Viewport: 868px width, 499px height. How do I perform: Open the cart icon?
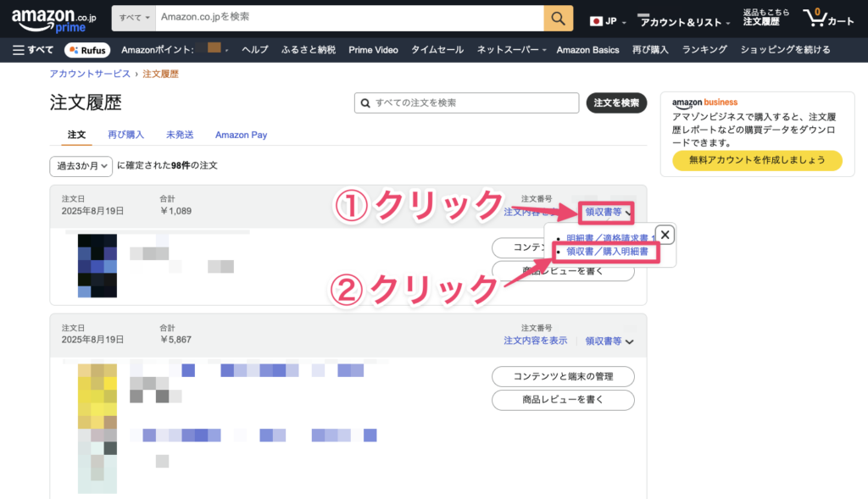[829, 19]
